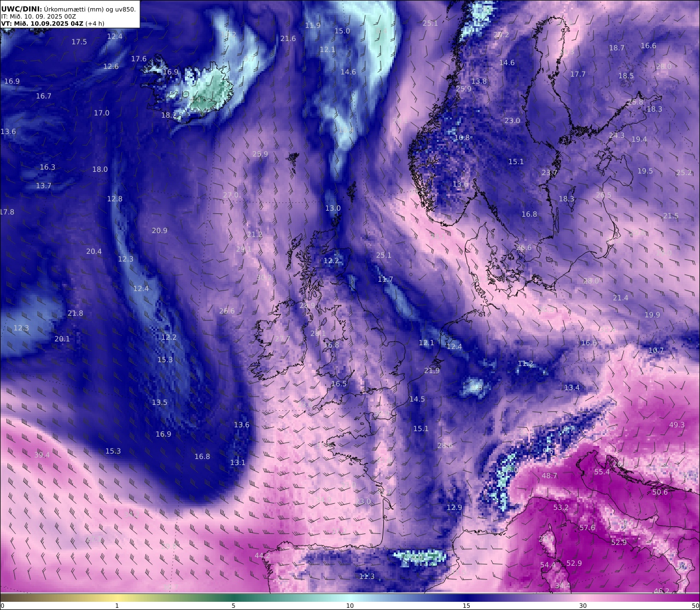The image size is (700, 610).
Task: Click the 12.9 value label
Action: [x=454, y=508]
